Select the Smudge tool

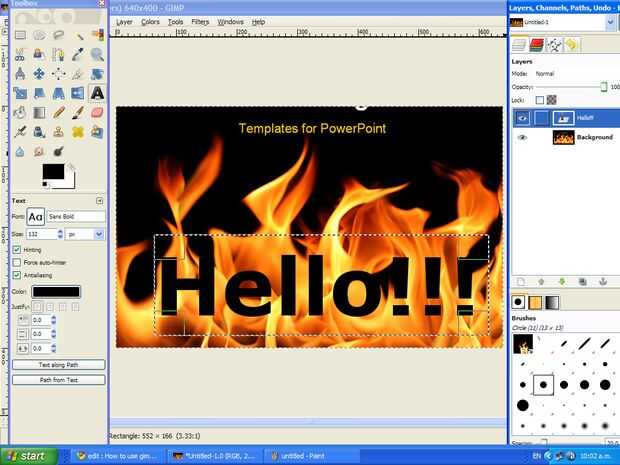(x=39, y=151)
